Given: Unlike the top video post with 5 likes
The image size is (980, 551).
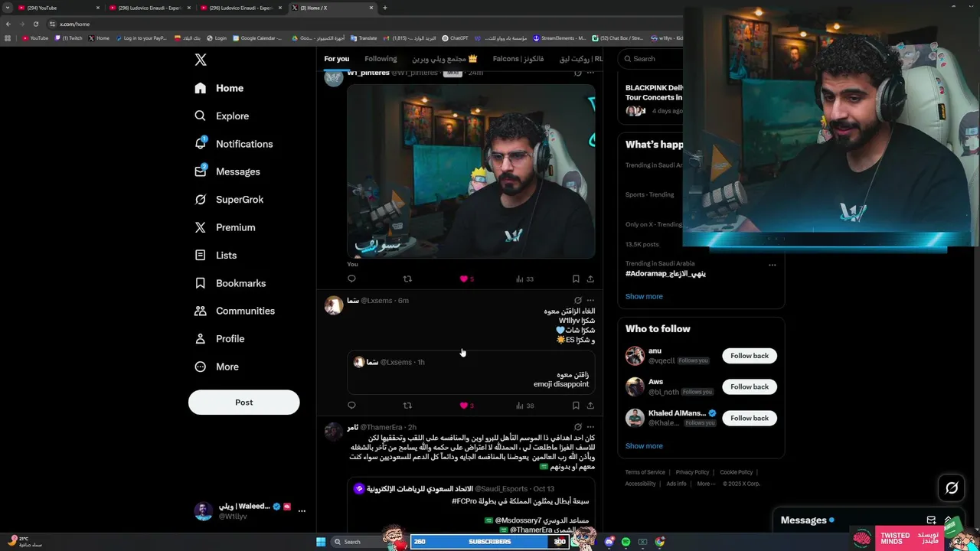Looking at the screenshot, I should [466, 279].
